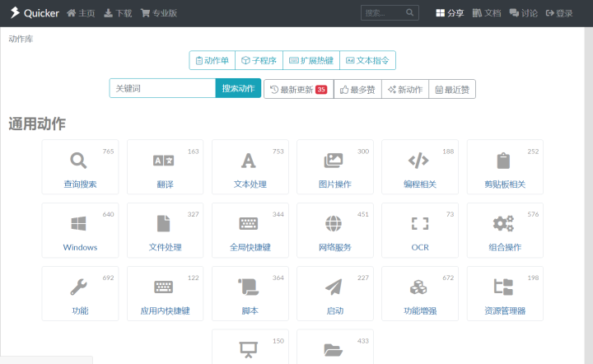The image size is (593, 364).
Task: Click the Quicker lightning logo icon
Action: pyautogui.click(x=15, y=12)
